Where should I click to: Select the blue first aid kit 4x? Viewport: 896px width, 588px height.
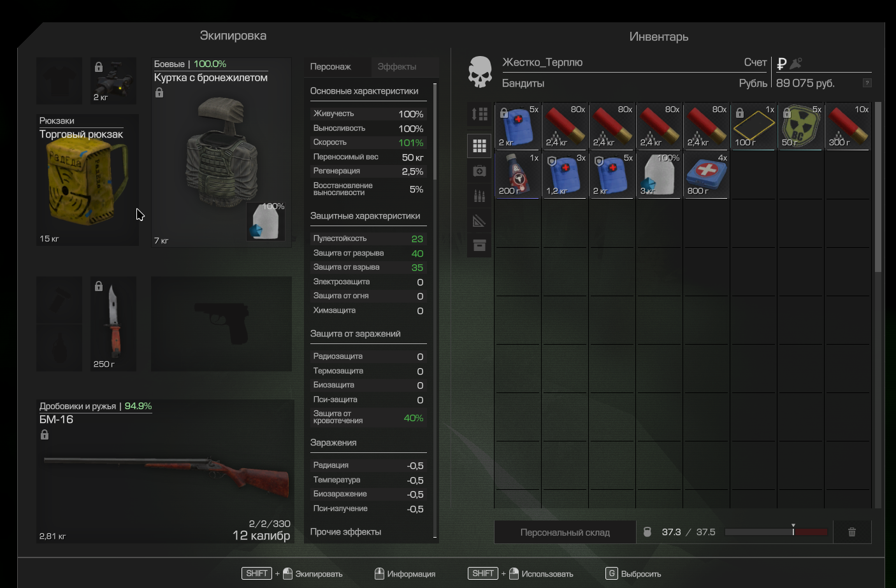pyautogui.click(x=706, y=175)
